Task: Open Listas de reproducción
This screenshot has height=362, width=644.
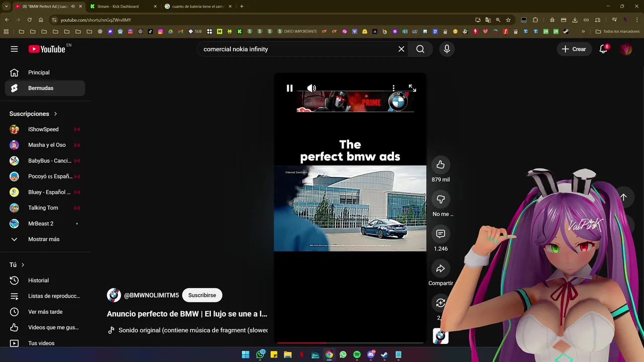Action: [x=45, y=296]
